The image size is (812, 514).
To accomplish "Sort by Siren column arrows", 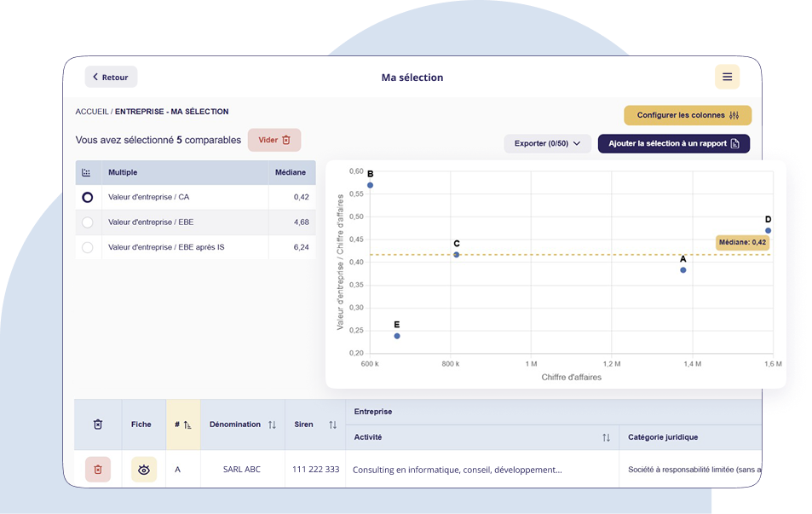I will pos(332,424).
